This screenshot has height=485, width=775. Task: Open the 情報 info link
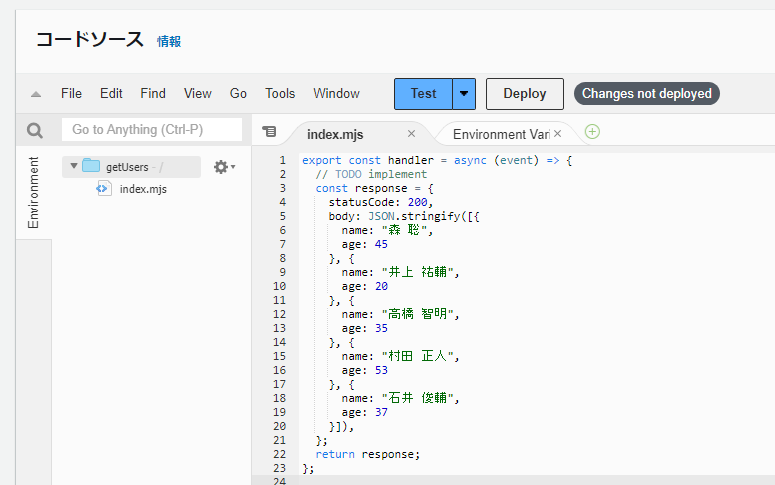click(x=169, y=42)
